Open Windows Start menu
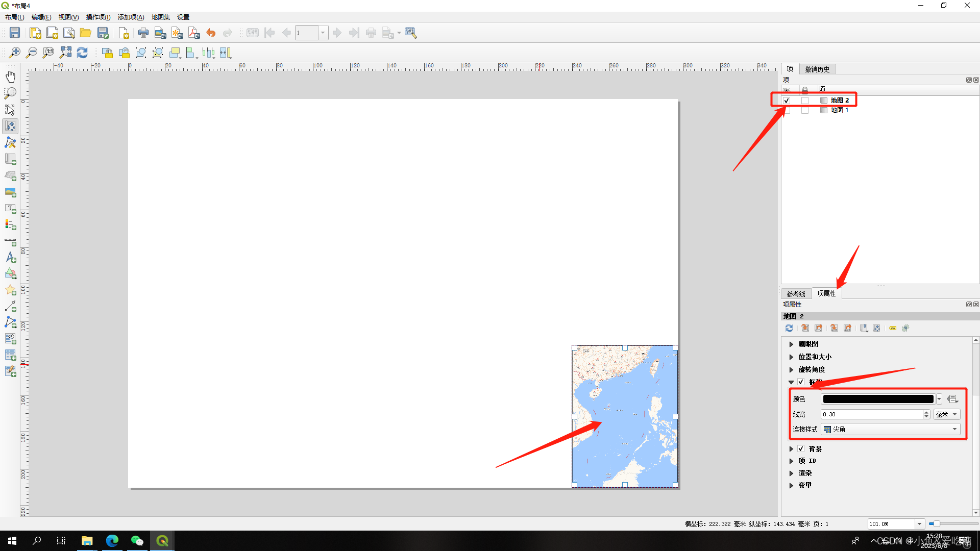This screenshot has width=980, height=551. (x=12, y=541)
